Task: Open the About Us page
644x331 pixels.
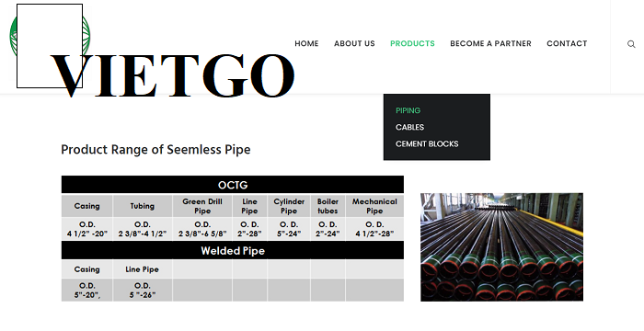Action: tap(354, 43)
